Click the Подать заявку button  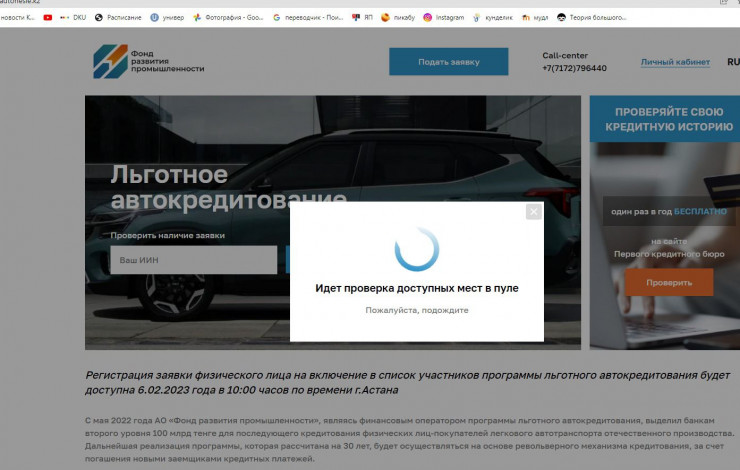448,62
